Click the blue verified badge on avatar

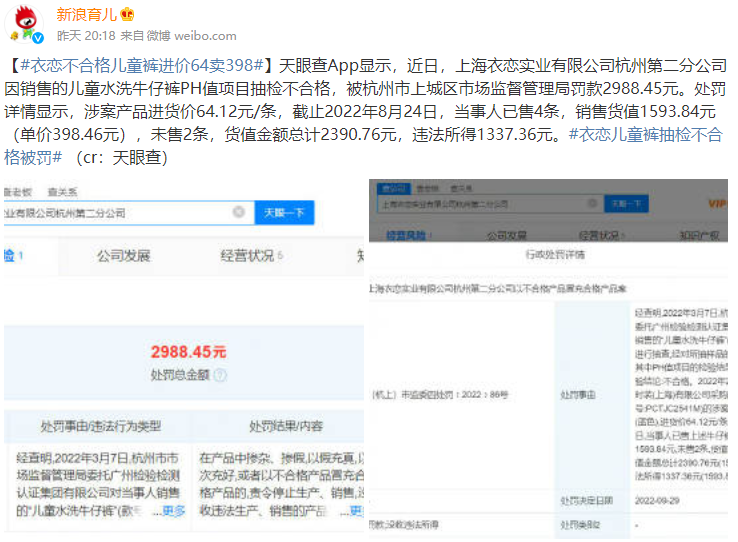[x=38, y=38]
